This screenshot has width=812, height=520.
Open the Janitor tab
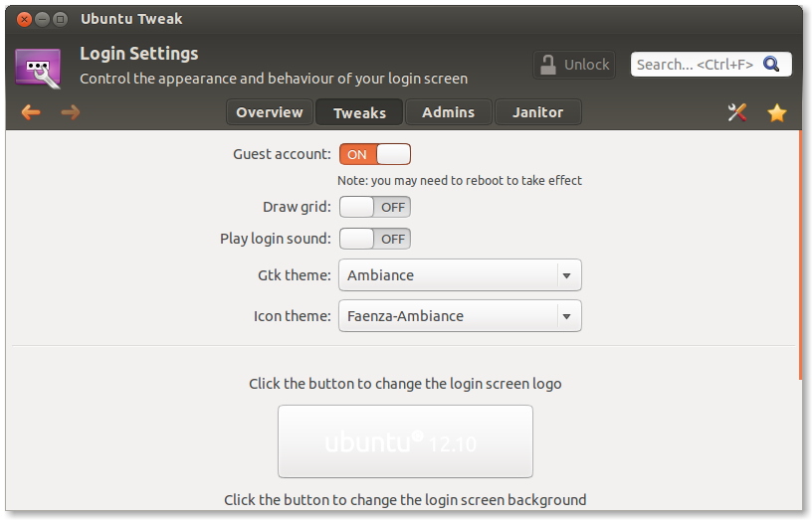(538, 112)
